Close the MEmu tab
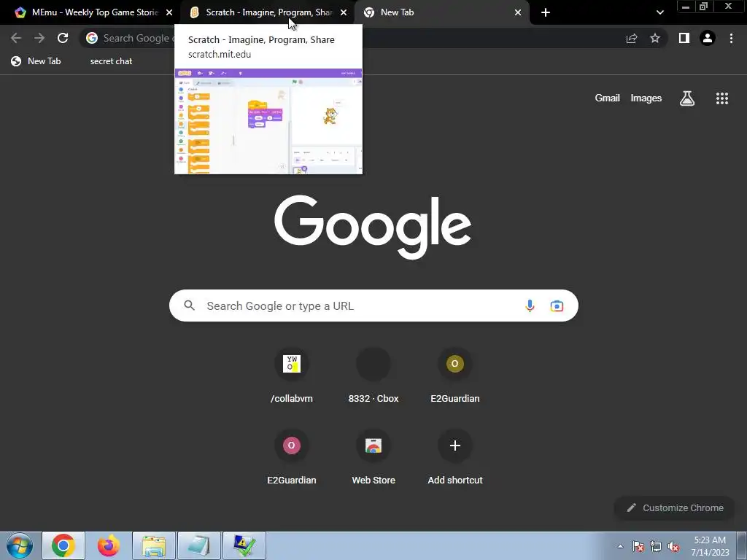Viewport: 747px width, 560px height. (x=169, y=12)
